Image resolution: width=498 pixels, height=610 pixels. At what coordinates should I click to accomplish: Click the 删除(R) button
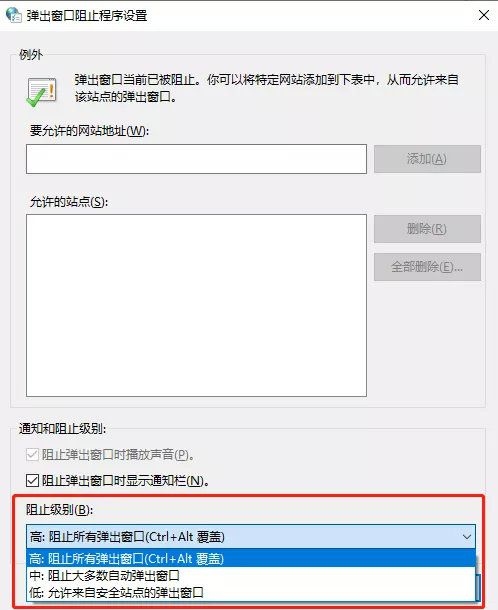click(427, 229)
